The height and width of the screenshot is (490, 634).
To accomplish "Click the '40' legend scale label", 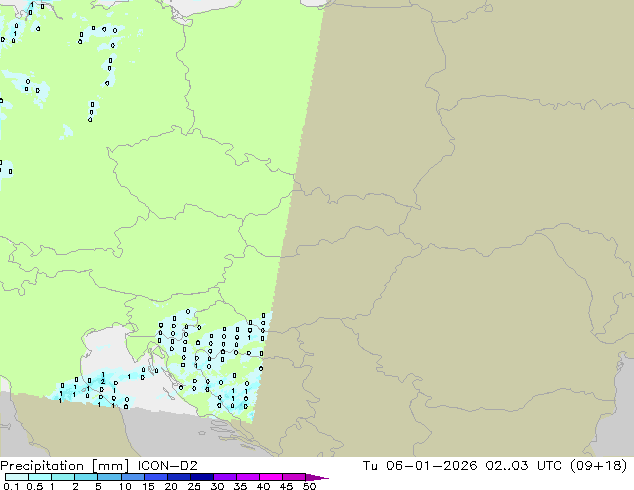I will [x=263, y=486].
